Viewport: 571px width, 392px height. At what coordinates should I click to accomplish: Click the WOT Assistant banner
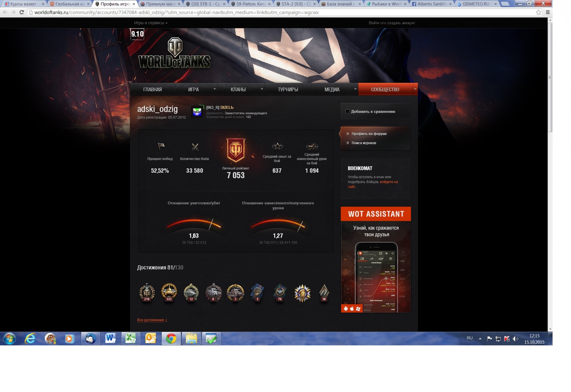pyautogui.click(x=376, y=259)
